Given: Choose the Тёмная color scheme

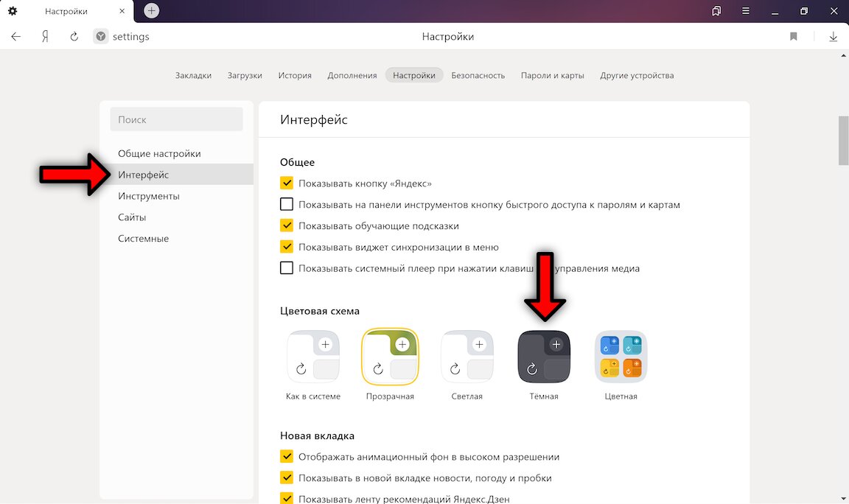Looking at the screenshot, I should click(x=544, y=357).
